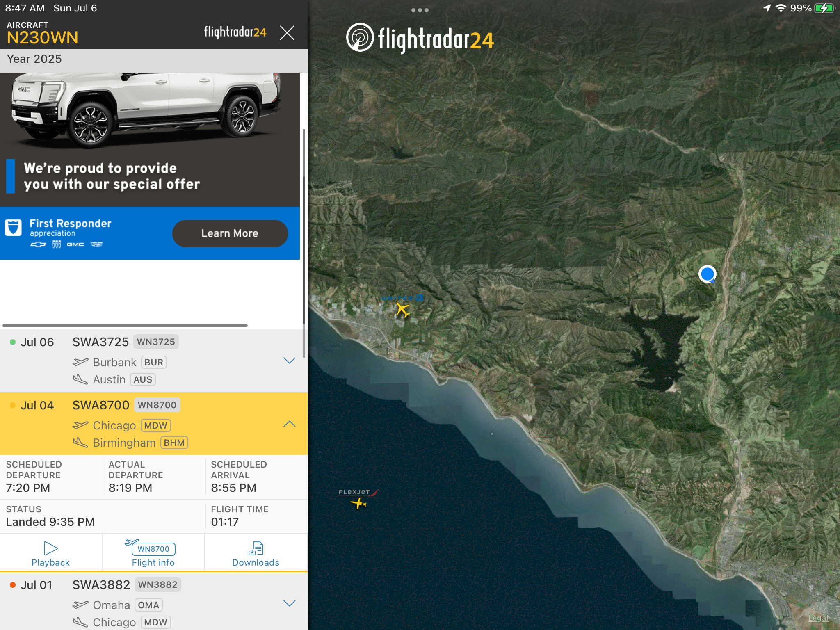Click the arrival icon beside Austin
Viewport: 840px width, 630px height.
click(x=80, y=379)
